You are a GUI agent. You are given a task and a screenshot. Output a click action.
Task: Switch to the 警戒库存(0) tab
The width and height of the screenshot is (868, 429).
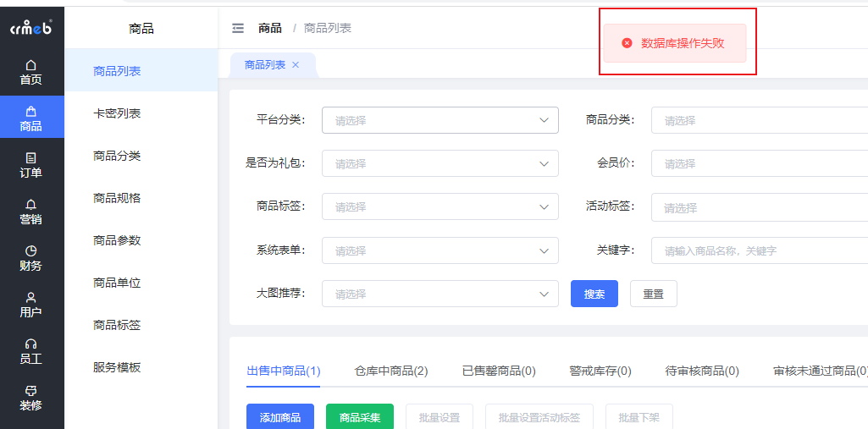pos(600,371)
